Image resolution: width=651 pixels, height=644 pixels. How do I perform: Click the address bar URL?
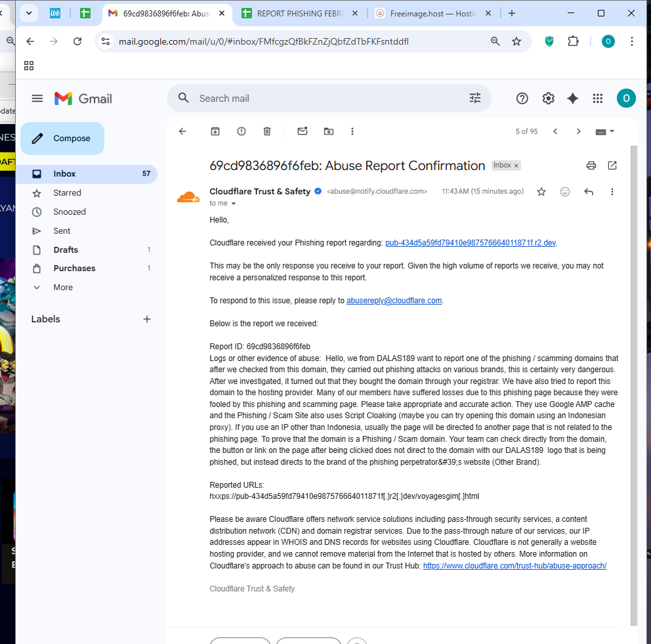pos(264,41)
